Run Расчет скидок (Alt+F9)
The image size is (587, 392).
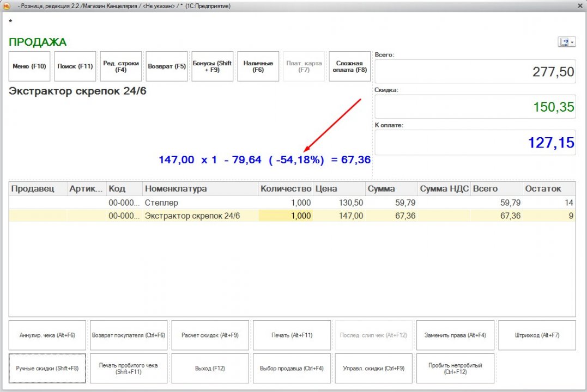coord(210,335)
